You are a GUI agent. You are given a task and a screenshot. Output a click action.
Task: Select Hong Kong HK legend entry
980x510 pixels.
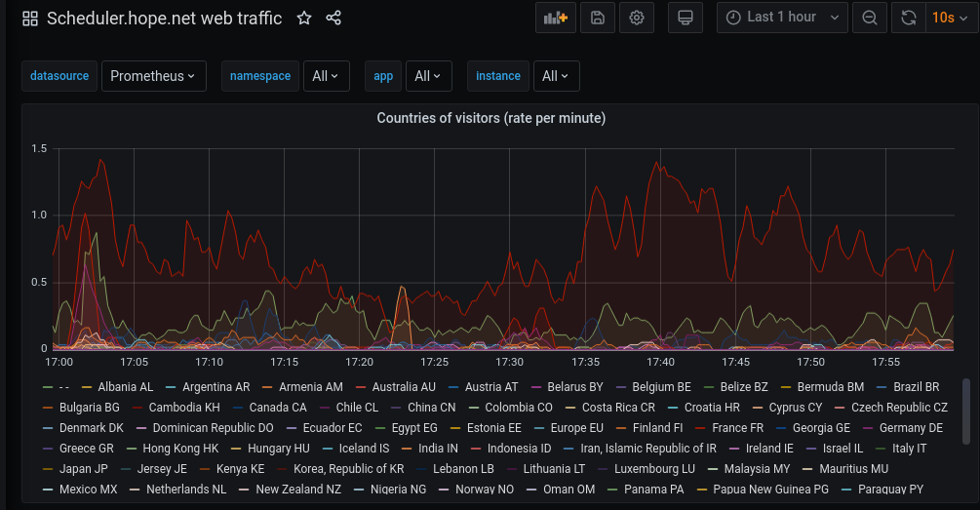pyautogui.click(x=180, y=449)
